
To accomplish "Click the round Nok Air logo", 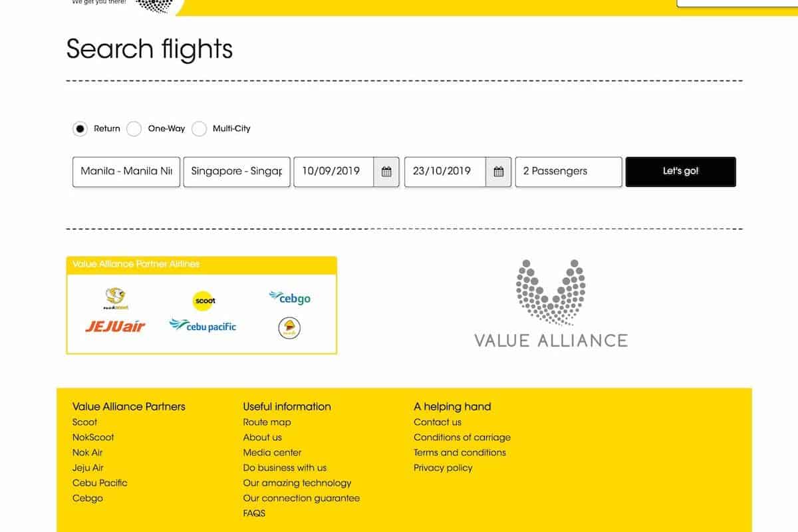I will [x=289, y=328].
